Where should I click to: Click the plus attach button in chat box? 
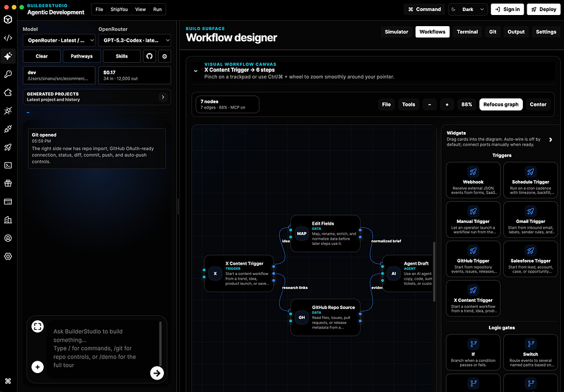37,367
